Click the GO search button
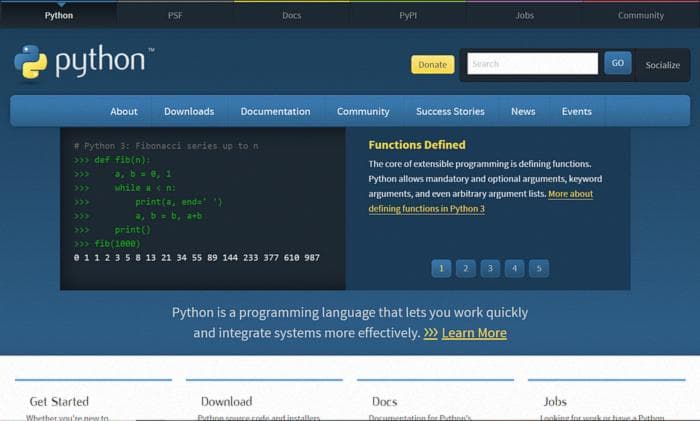Image resolution: width=700 pixels, height=421 pixels. pos(618,63)
